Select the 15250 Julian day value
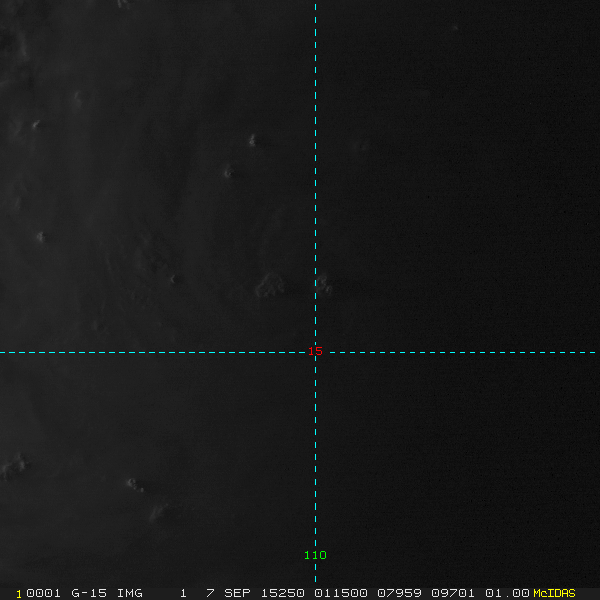The image size is (600, 600). 282,593
